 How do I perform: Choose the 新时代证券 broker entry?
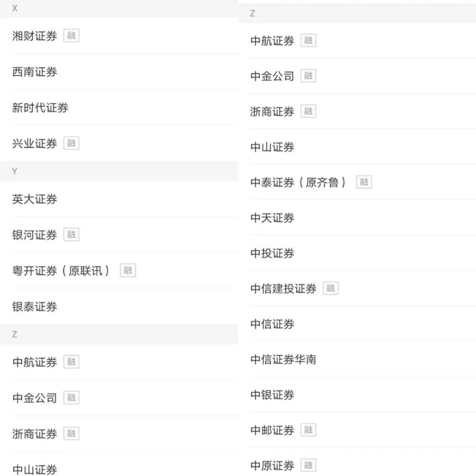(x=40, y=108)
